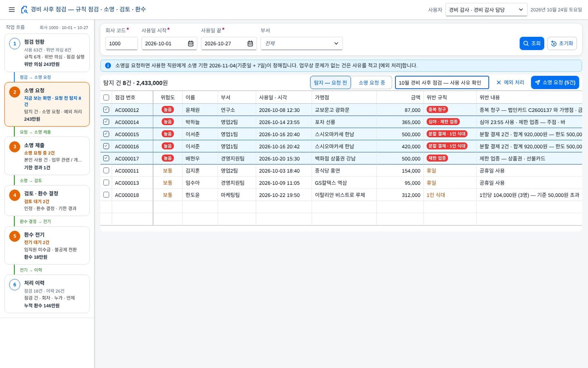Click the 초기화 reset icon button
588x368 pixels.
(x=562, y=43)
